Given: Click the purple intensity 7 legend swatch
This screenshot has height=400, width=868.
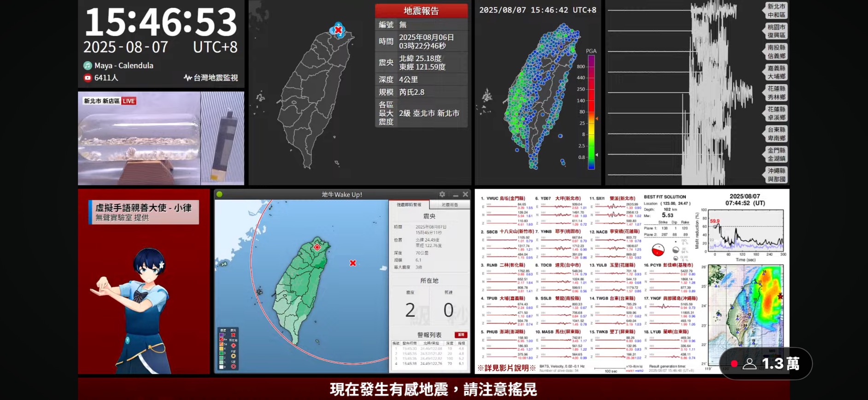Looking at the screenshot, I should (222, 335).
